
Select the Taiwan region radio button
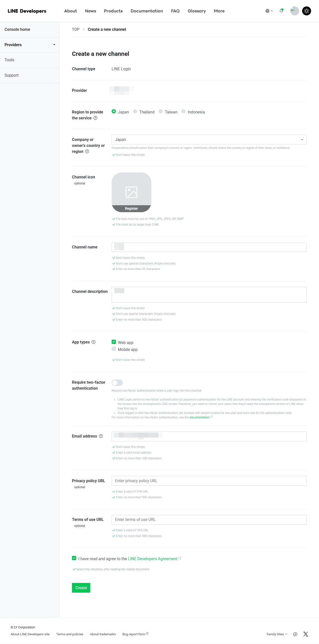[161, 111]
